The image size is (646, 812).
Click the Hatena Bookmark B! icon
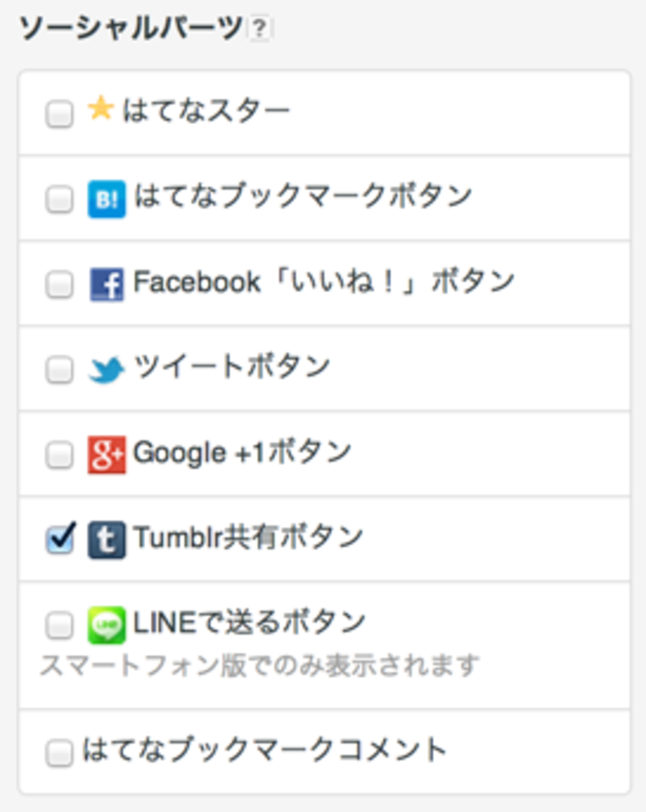[x=106, y=199]
